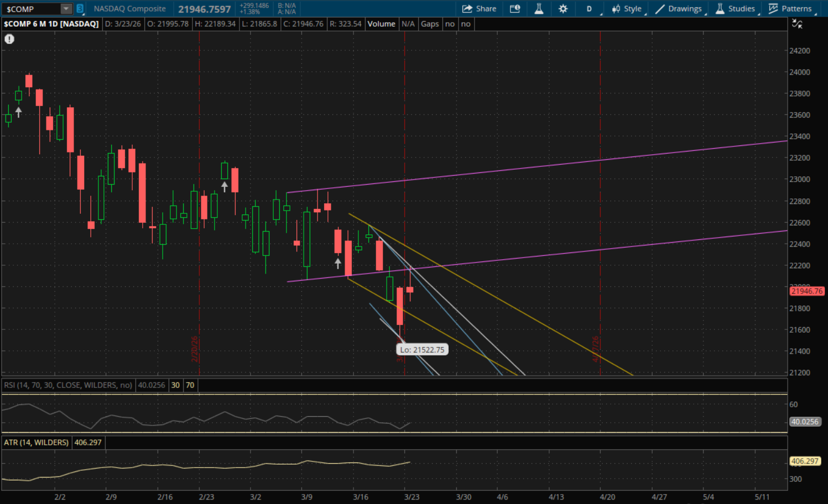Click the RSI study label
The image size is (828, 504).
(68, 385)
